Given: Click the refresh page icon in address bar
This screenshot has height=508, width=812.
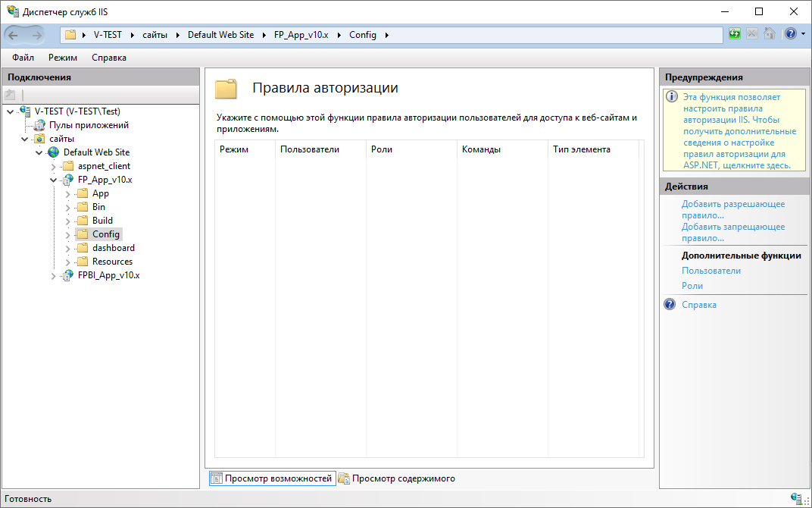Looking at the screenshot, I should pos(734,34).
